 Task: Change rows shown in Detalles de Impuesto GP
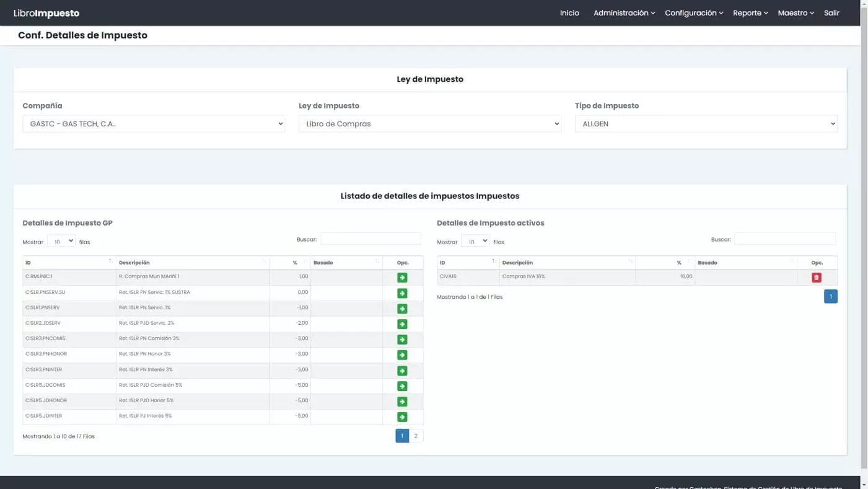61,241
